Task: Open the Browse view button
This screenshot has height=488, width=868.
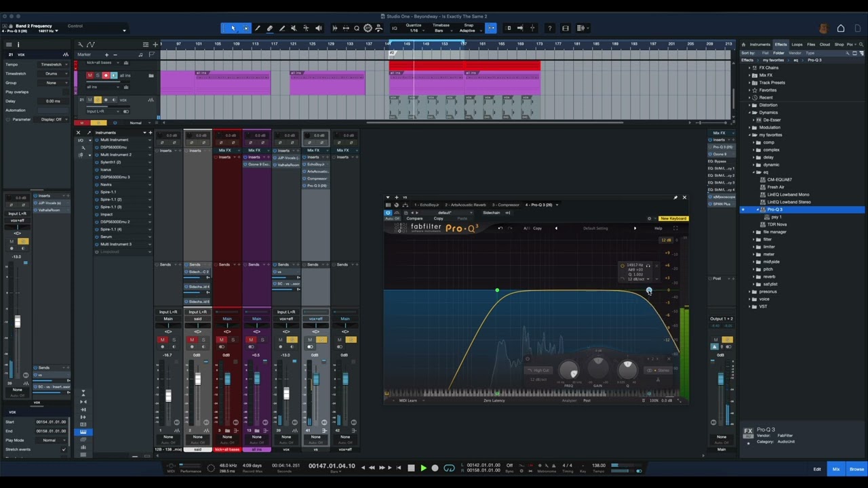Action: point(856,469)
